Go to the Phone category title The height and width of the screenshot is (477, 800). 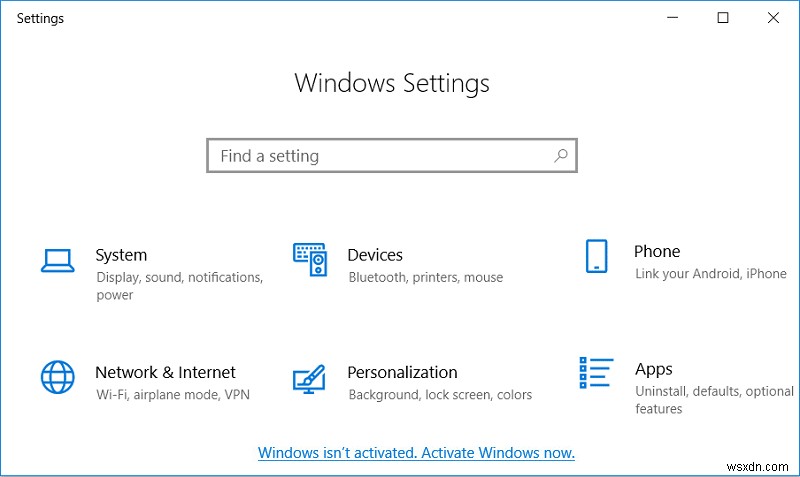pyautogui.click(x=657, y=251)
